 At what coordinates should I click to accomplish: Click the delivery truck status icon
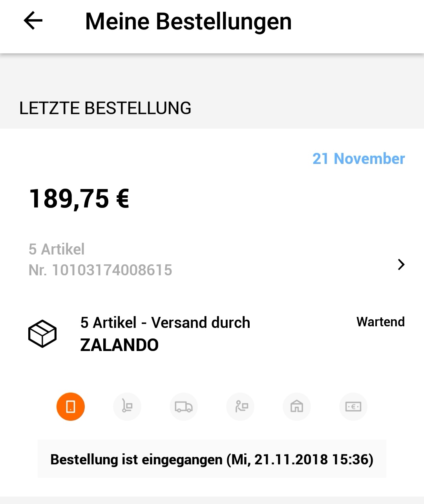coord(183,407)
